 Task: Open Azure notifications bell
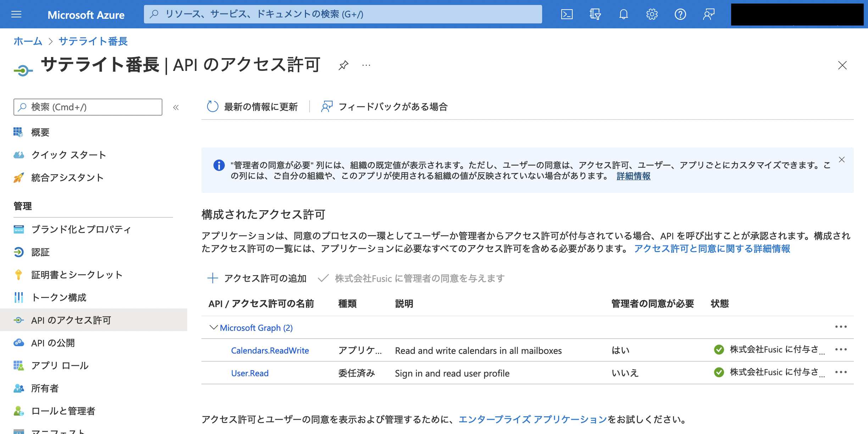623,14
